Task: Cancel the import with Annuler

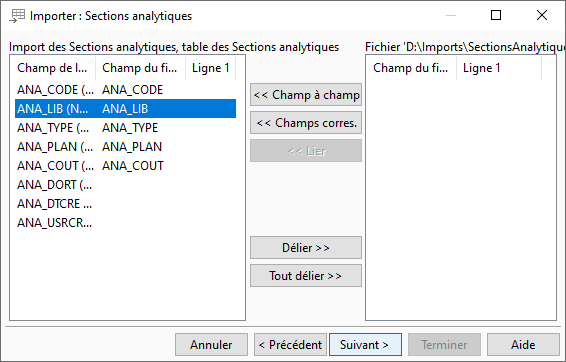Action: [212, 345]
